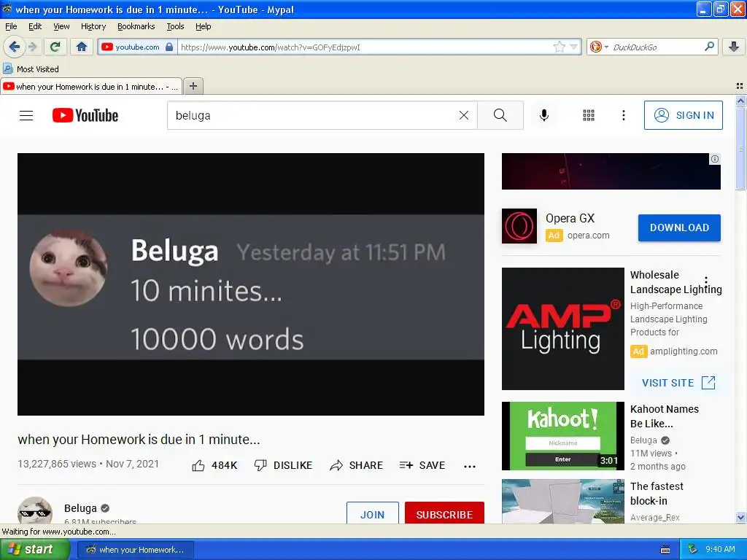The width and height of the screenshot is (747, 560).
Task: Click the keyboard icon in system tray
Action: click(x=665, y=550)
